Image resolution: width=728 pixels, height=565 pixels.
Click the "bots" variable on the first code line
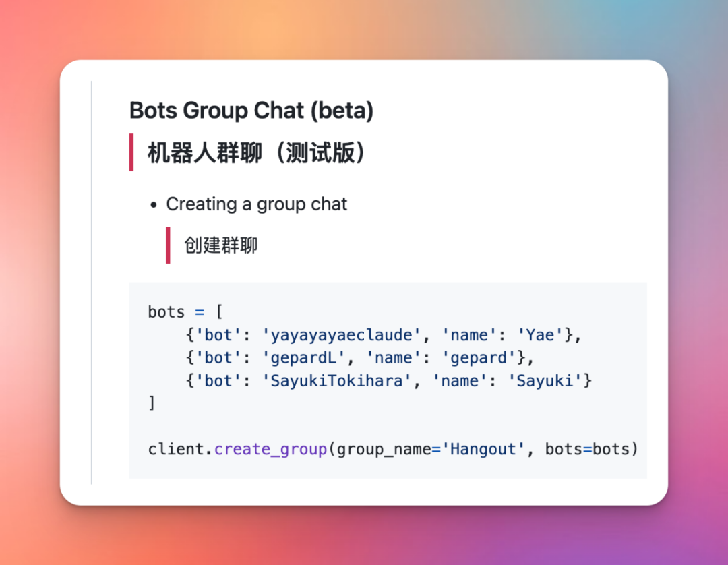[166, 312]
